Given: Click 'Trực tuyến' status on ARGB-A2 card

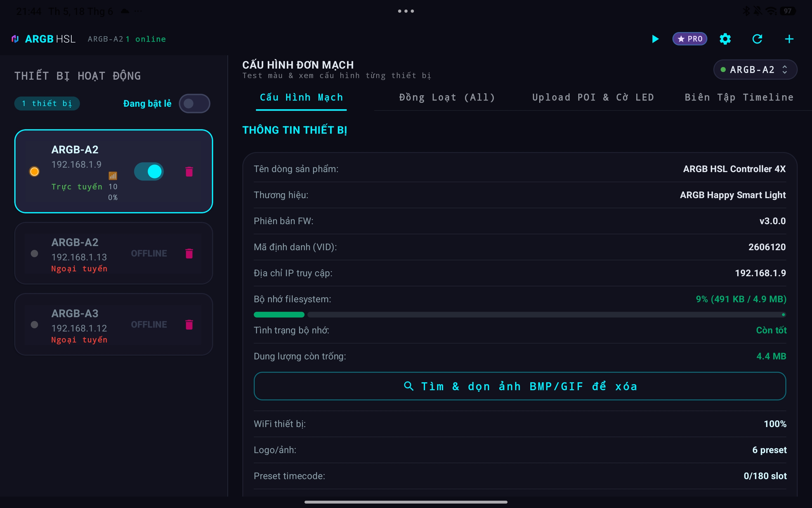Looking at the screenshot, I should point(76,187).
